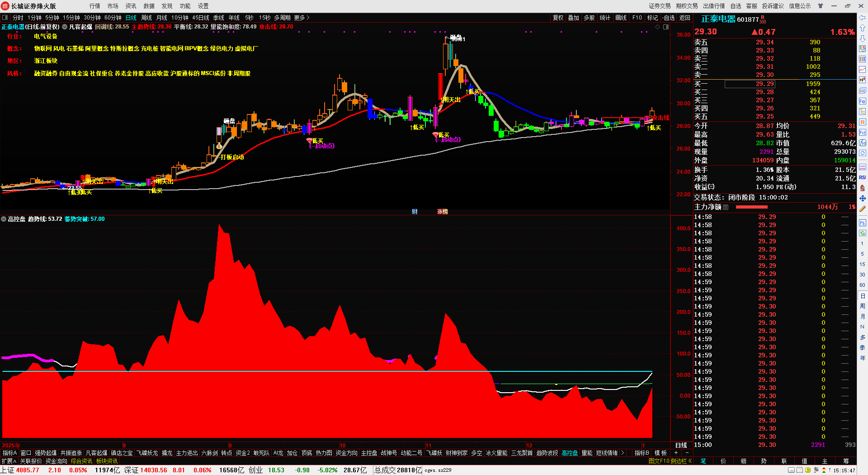The width and height of the screenshot is (868, 475).
Task: Expand the 更多 periods dropdown
Action: 302,18
